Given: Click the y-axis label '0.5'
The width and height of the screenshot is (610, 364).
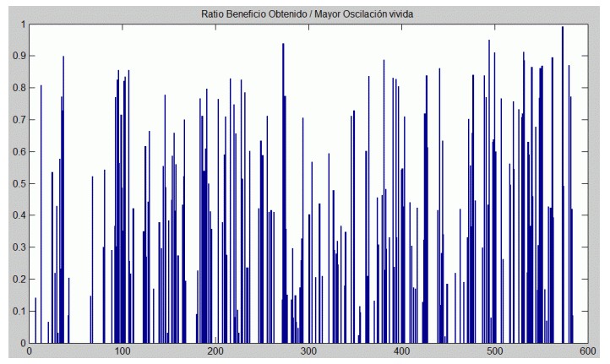Looking at the screenshot, I should (19, 183).
